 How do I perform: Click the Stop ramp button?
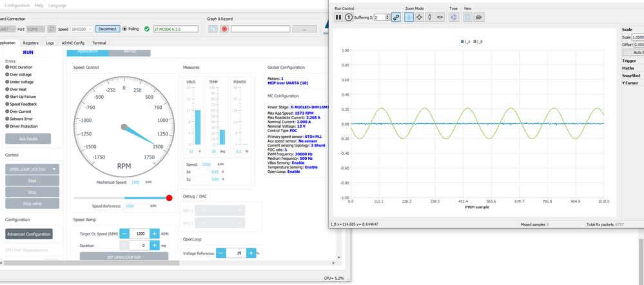pos(32,204)
